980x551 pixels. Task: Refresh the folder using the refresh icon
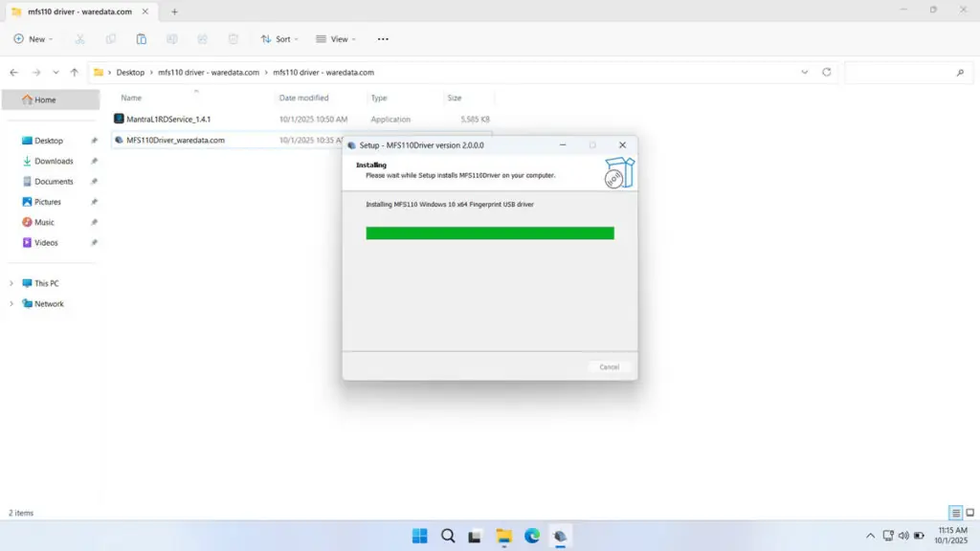point(825,71)
